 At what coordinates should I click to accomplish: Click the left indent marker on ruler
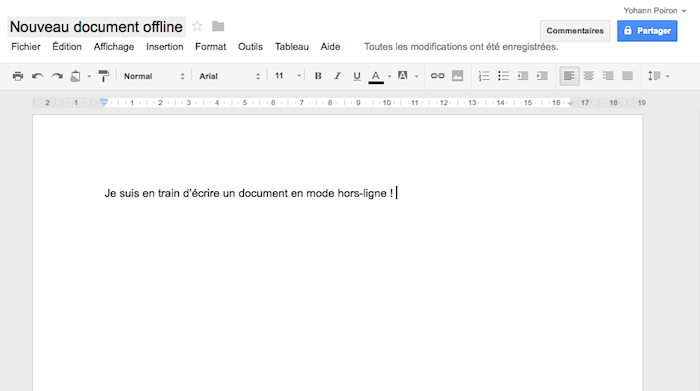(x=104, y=103)
